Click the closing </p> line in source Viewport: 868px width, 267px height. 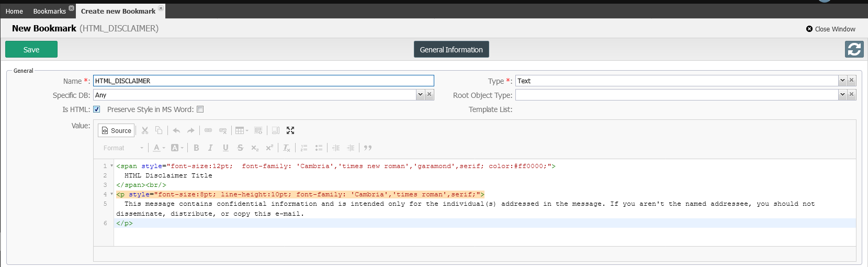tap(125, 223)
